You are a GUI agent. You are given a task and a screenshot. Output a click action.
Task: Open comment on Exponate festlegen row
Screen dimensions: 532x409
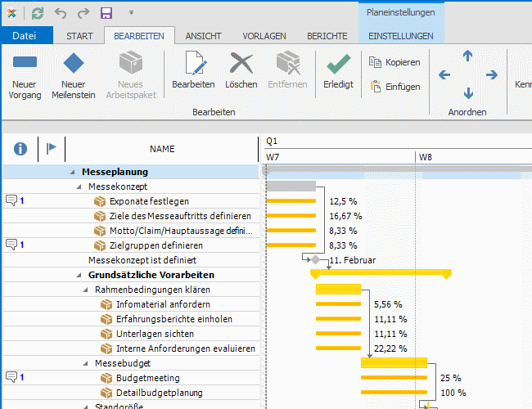(x=11, y=200)
